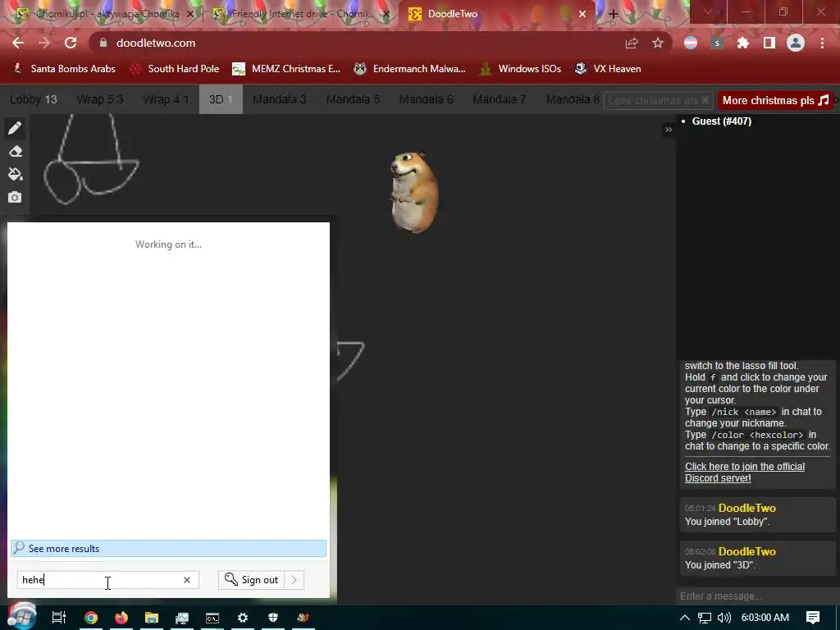Open the network icon in system tray
This screenshot has width=840, height=630.
705,618
